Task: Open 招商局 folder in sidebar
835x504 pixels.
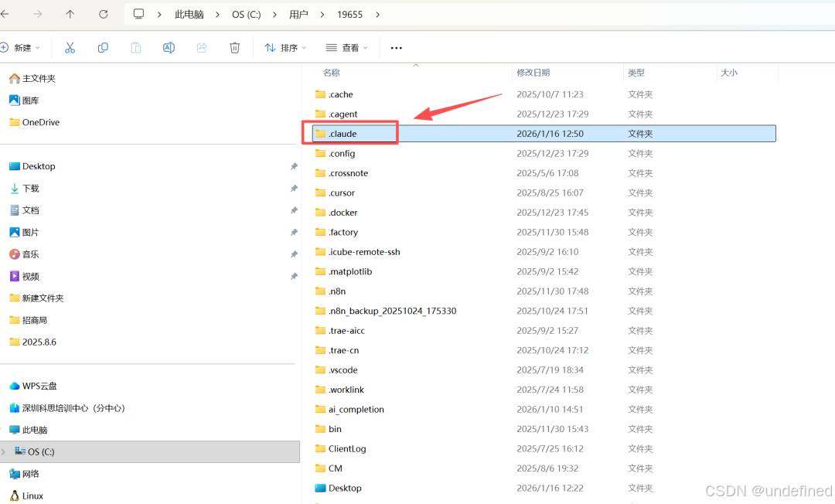Action: [29, 320]
